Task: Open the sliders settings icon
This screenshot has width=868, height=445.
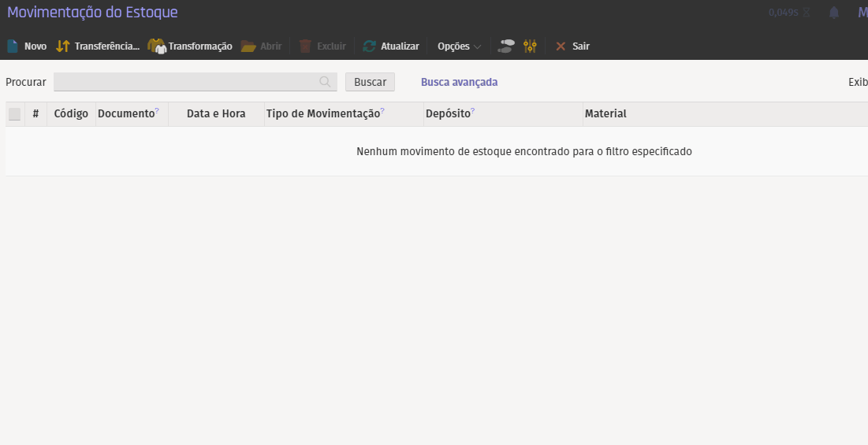Action: point(530,46)
